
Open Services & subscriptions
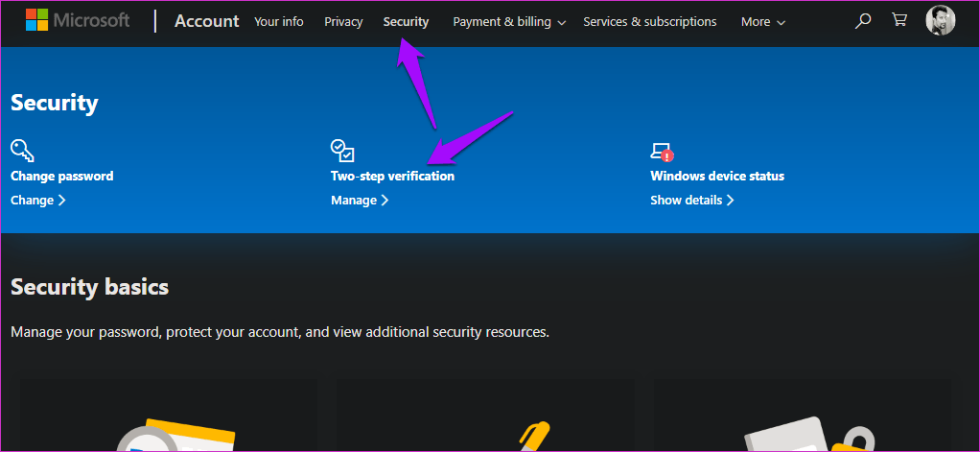click(x=650, y=22)
